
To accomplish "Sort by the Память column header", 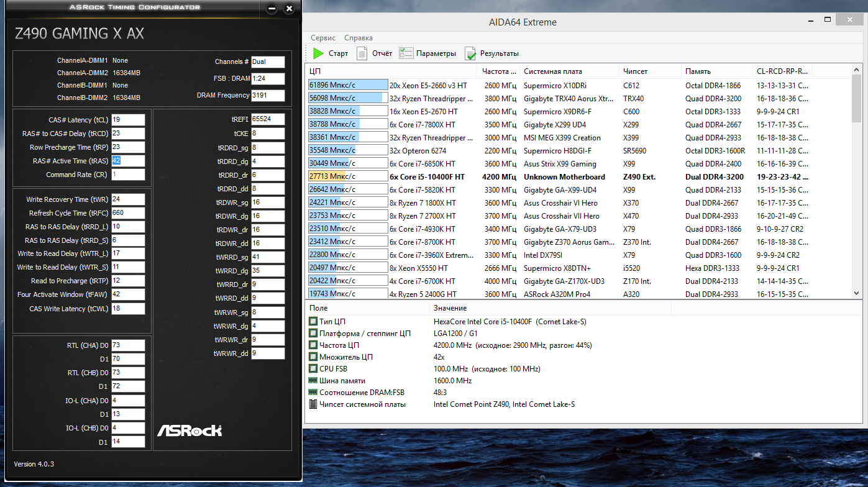I will pyautogui.click(x=717, y=71).
